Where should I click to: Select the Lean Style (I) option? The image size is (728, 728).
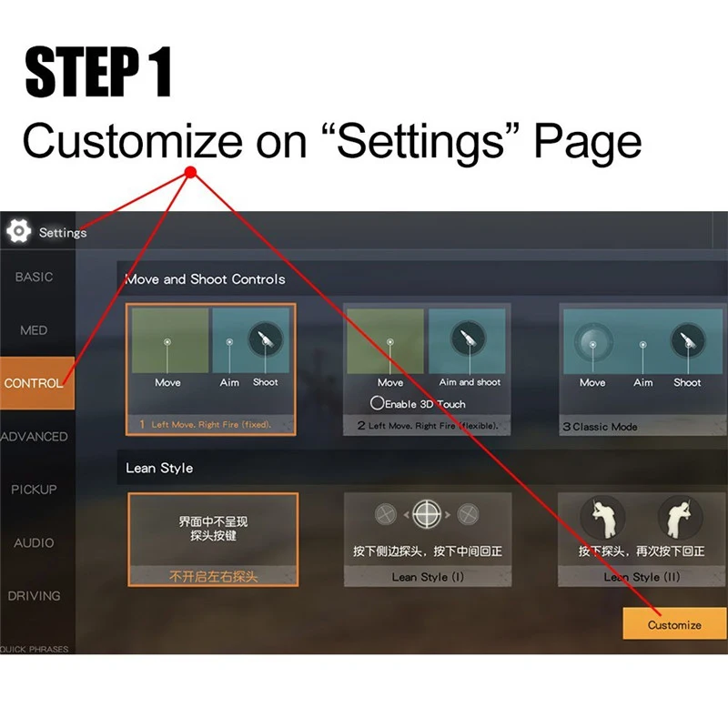(428, 540)
